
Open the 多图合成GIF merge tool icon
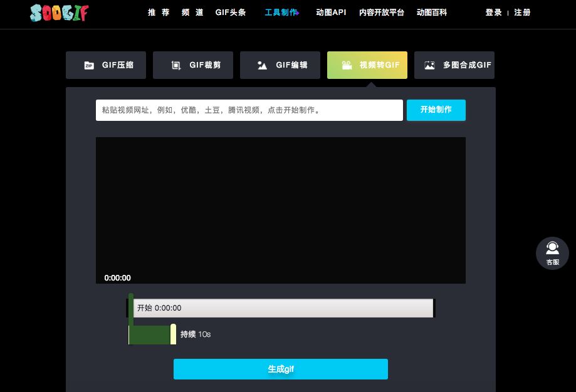(x=429, y=64)
